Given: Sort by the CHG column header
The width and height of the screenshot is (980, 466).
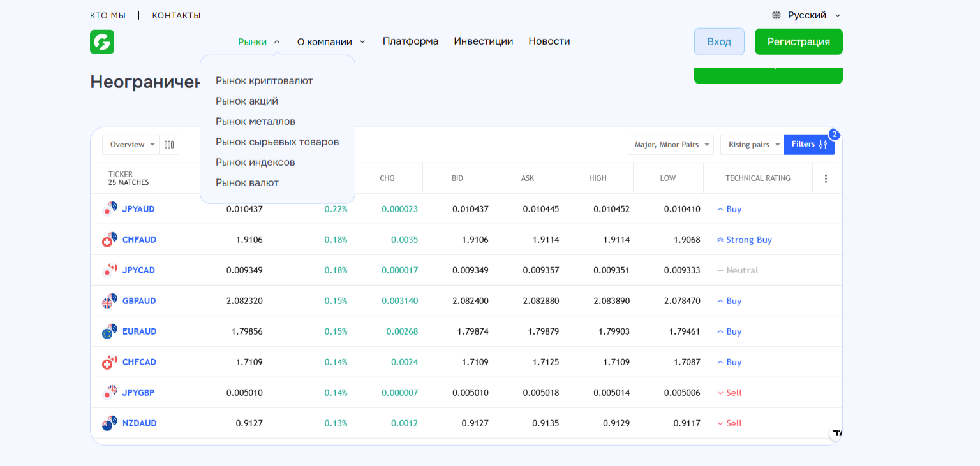Looking at the screenshot, I should [387, 178].
